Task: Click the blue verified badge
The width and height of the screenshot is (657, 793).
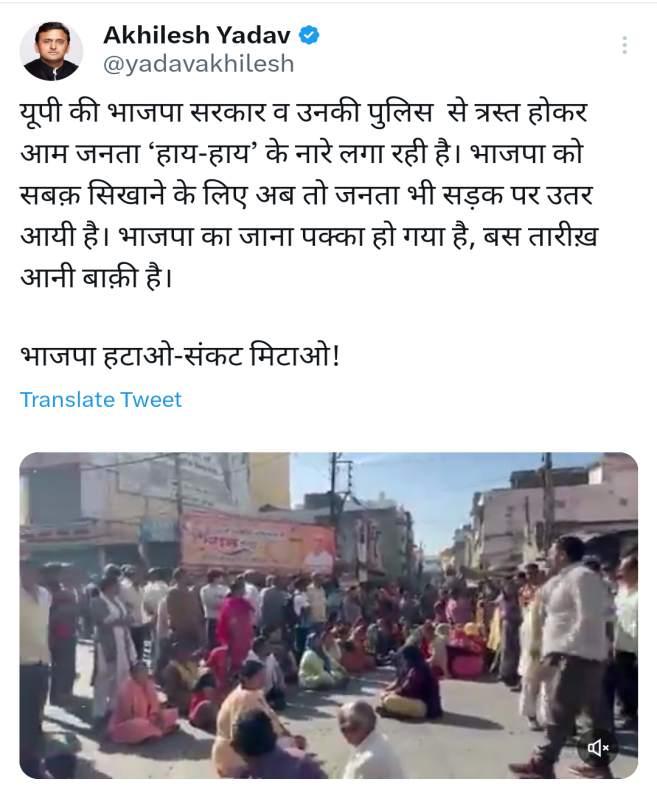Action: coord(309,35)
